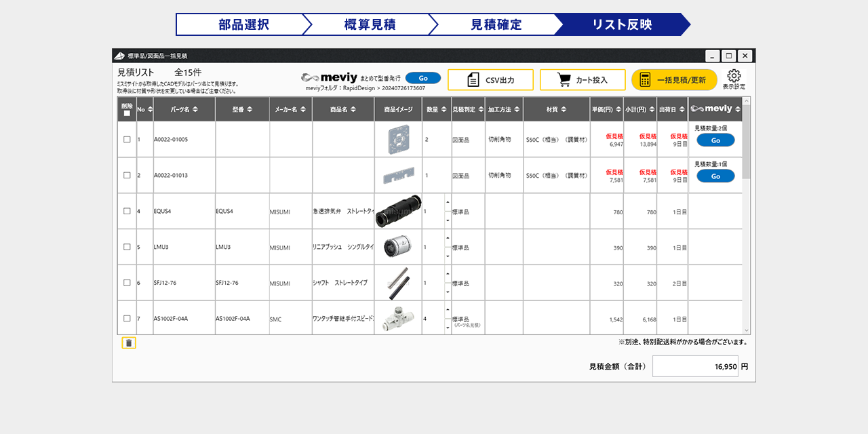Click the trash delete icon below table
This screenshot has width=868, height=434.
tap(129, 343)
